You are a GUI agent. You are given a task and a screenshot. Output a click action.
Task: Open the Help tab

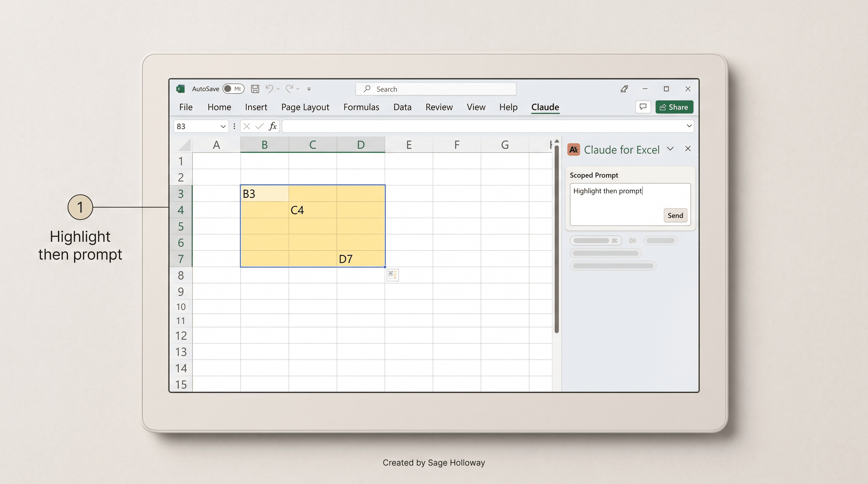click(x=508, y=107)
